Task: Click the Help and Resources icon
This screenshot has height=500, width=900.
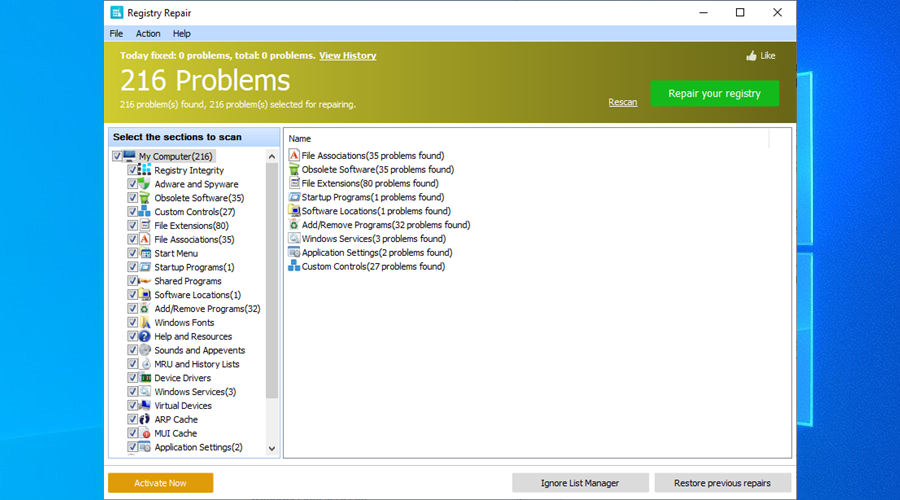Action: [145, 337]
